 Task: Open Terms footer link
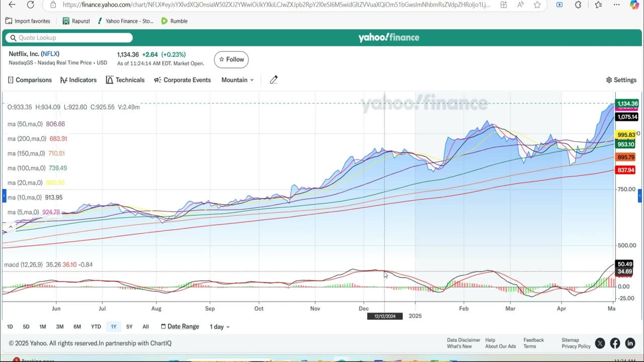[x=529, y=346]
